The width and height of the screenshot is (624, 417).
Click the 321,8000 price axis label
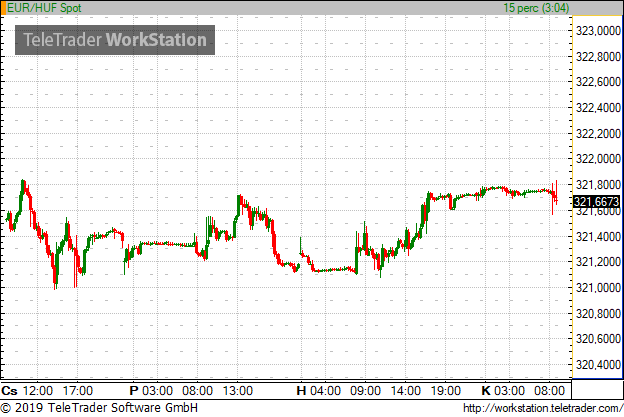pyautogui.click(x=598, y=185)
